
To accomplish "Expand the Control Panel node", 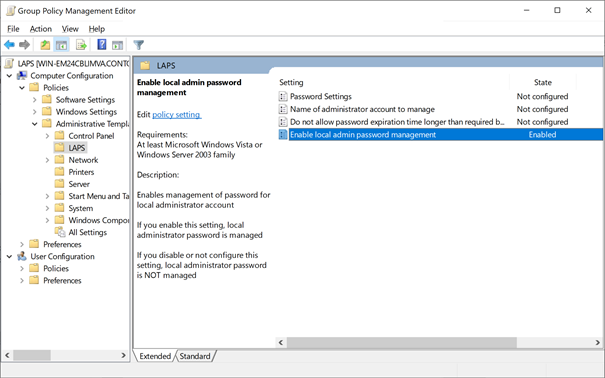I will click(x=47, y=136).
